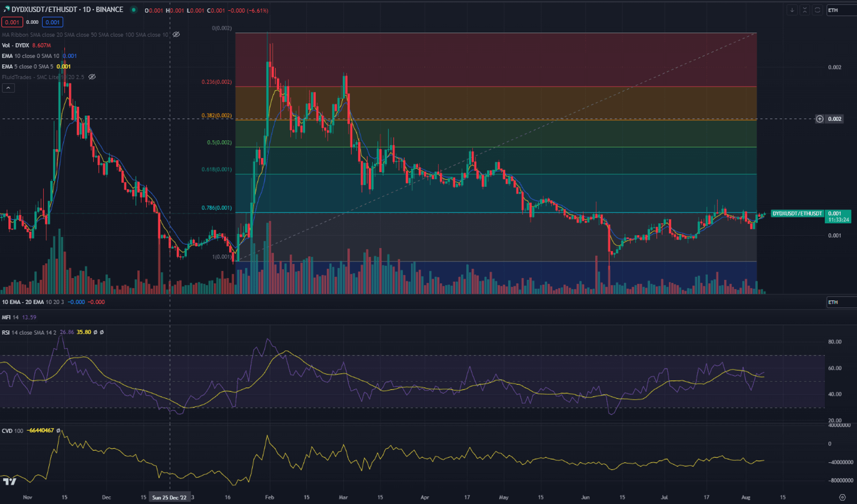The height and width of the screenshot is (504, 857).
Task: Click the -6.61% change value in header
Action: (258, 10)
